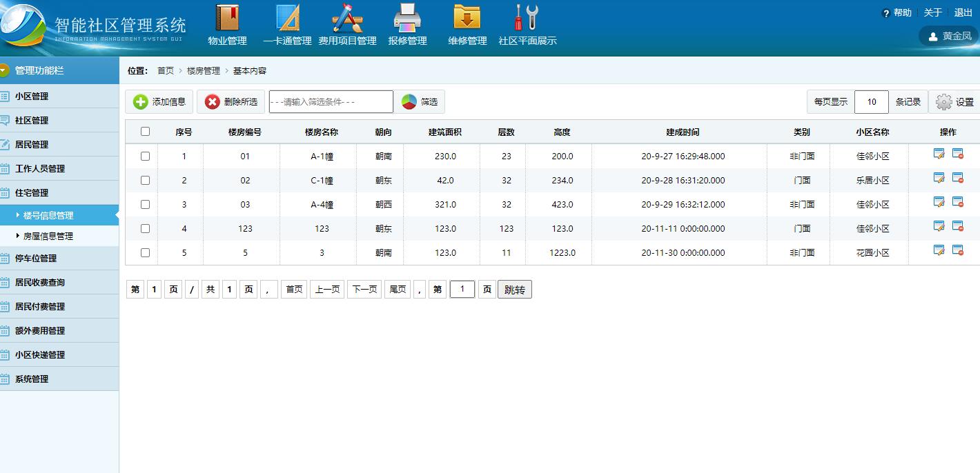Select 楼号信息管理 in the sidebar

point(48,216)
